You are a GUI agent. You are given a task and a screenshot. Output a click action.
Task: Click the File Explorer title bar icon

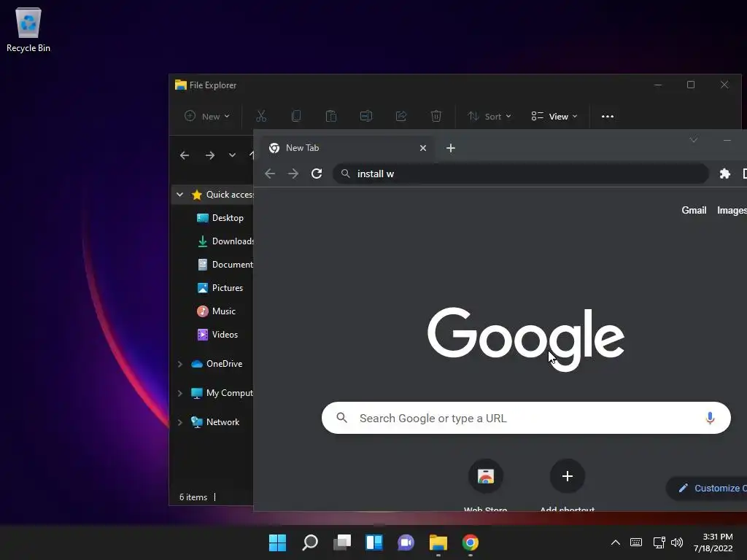(x=181, y=85)
